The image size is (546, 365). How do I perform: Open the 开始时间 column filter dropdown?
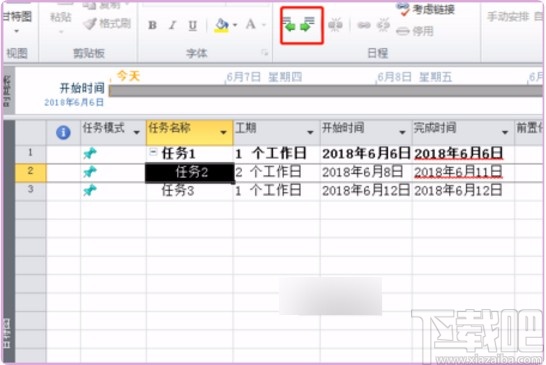point(403,132)
